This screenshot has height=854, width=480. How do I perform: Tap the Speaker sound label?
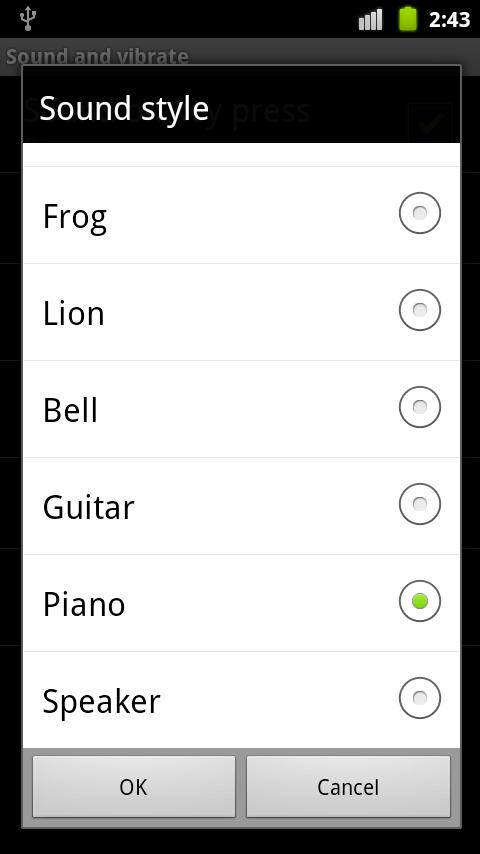(101, 703)
